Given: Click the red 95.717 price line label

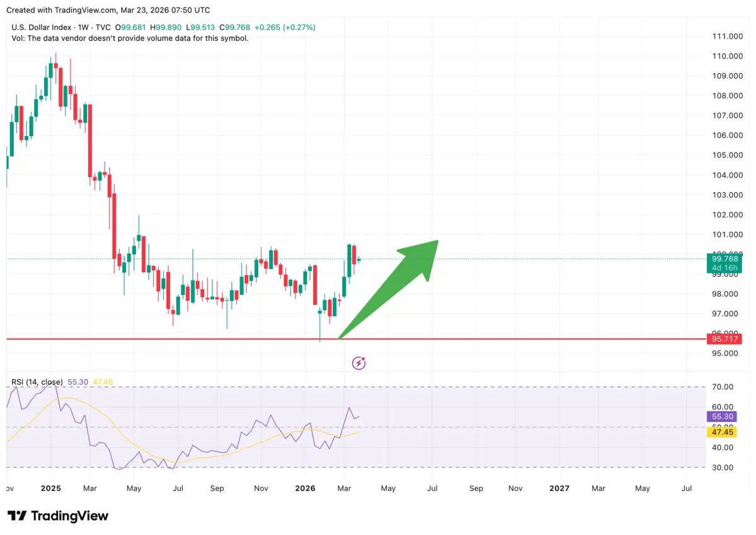Looking at the screenshot, I should pyautogui.click(x=724, y=339).
